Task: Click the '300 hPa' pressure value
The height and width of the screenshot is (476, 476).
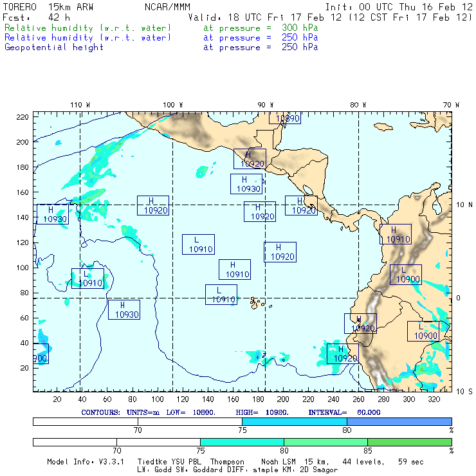Action: (300, 28)
